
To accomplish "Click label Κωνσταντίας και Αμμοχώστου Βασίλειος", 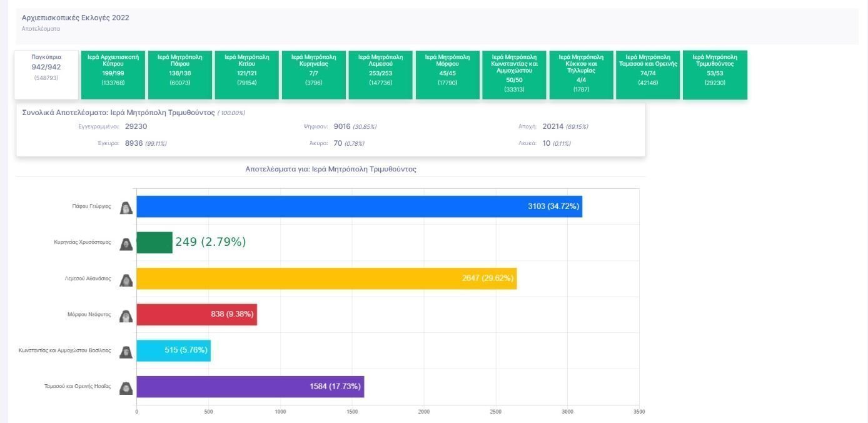I will [x=65, y=350].
